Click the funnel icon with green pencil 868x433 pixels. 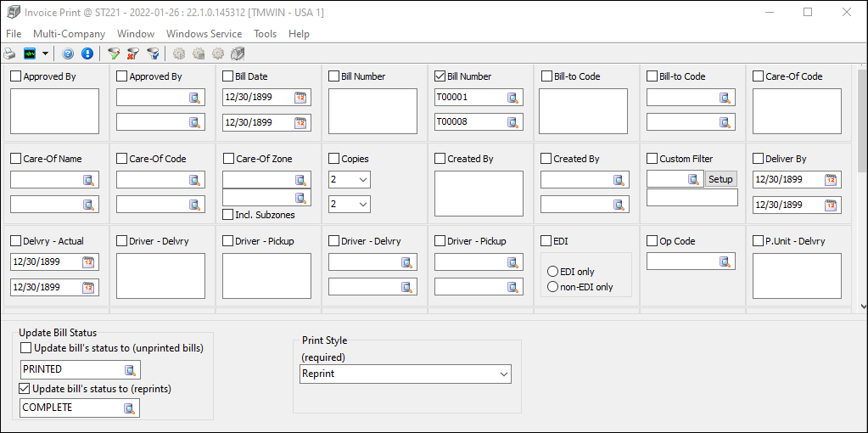114,53
